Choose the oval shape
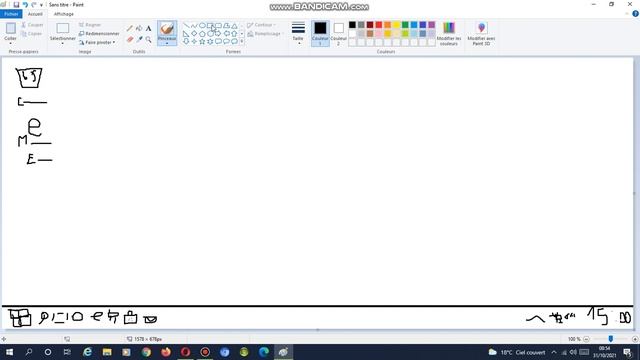640x360 pixels. (x=202, y=26)
